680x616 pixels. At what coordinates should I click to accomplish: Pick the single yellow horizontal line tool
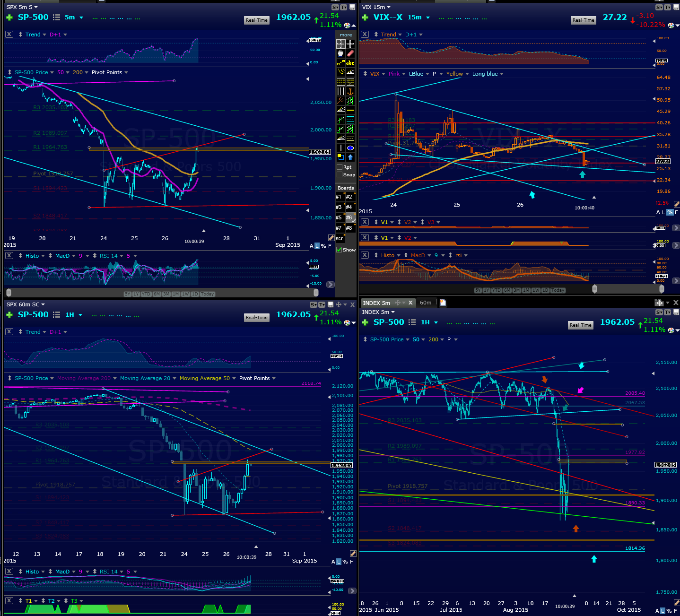click(x=350, y=110)
